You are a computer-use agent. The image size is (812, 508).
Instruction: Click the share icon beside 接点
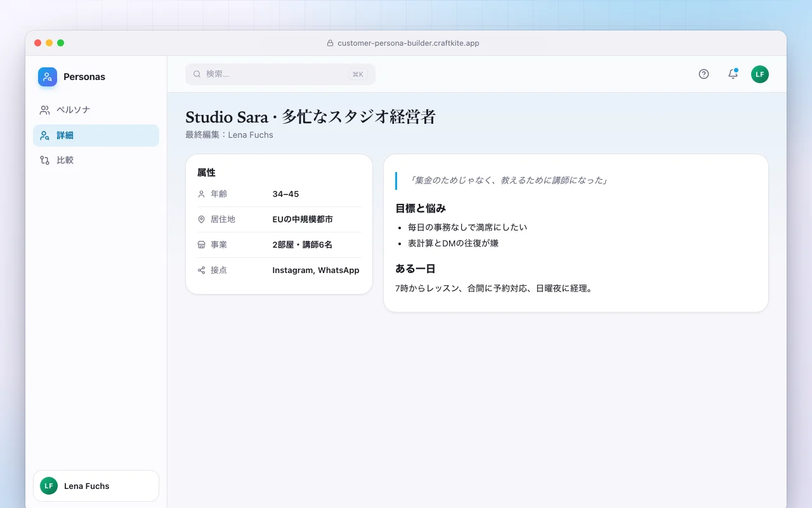click(202, 270)
